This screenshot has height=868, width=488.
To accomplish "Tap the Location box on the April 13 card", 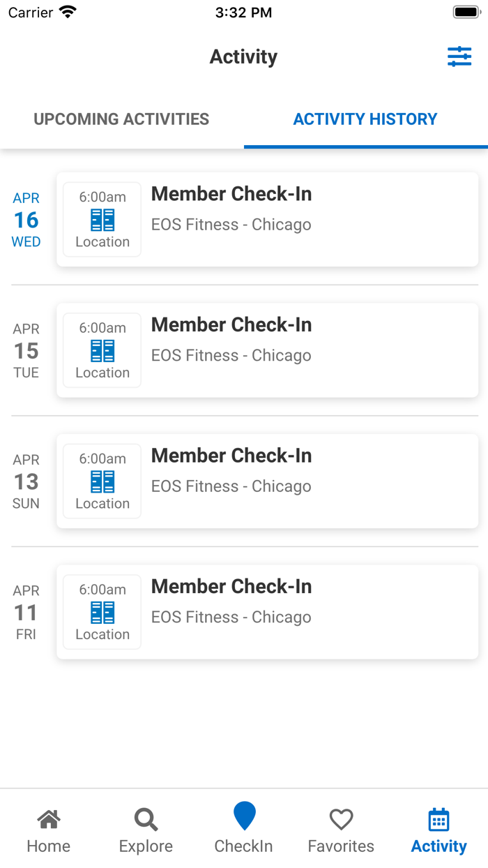I will (x=101, y=481).
